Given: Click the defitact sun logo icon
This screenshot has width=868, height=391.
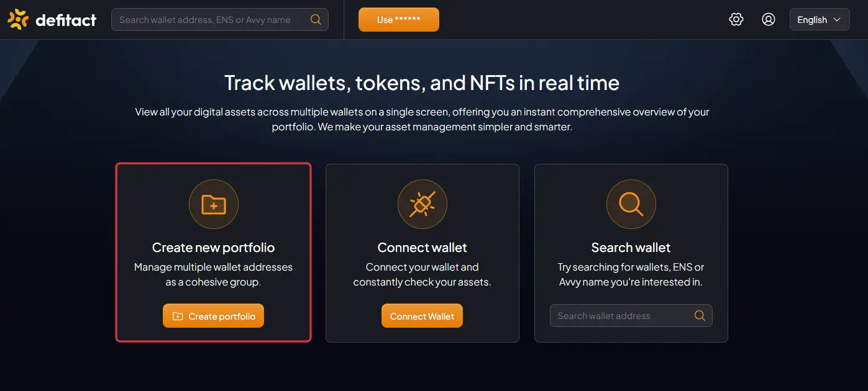Looking at the screenshot, I should pyautogui.click(x=18, y=20).
